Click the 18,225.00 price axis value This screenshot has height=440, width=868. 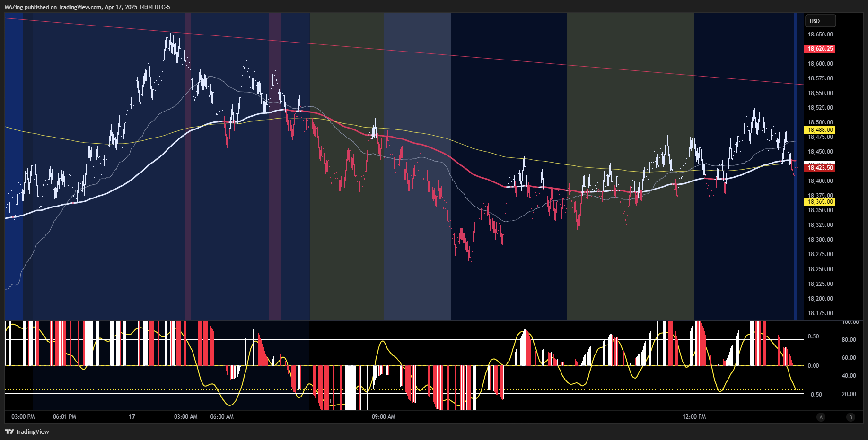tap(820, 284)
